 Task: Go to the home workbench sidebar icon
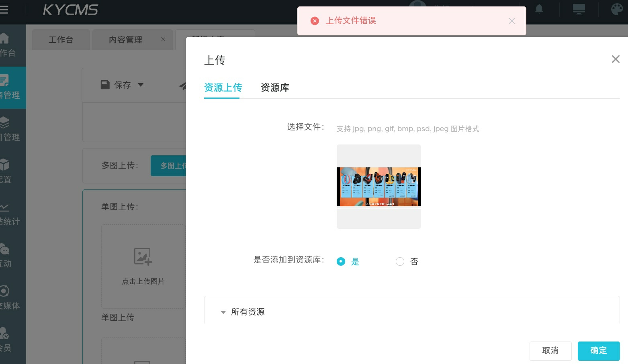coord(4,38)
